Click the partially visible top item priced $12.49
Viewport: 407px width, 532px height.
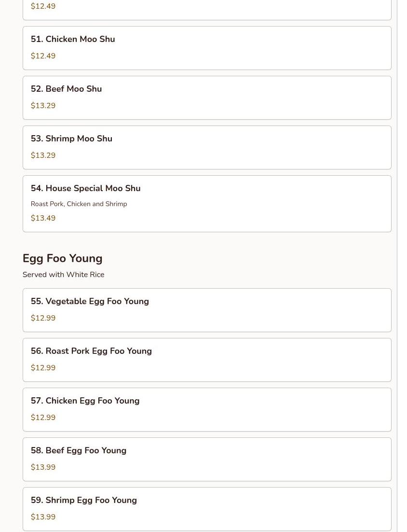tap(207, 10)
